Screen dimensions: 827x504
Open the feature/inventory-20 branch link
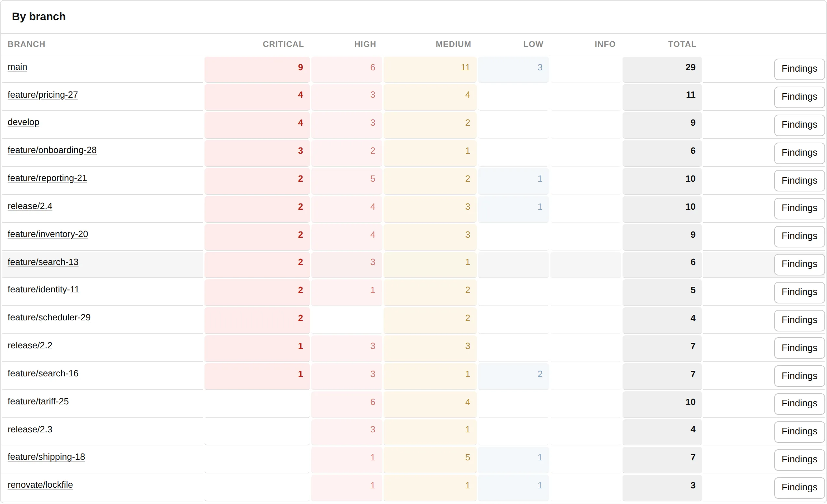point(48,234)
